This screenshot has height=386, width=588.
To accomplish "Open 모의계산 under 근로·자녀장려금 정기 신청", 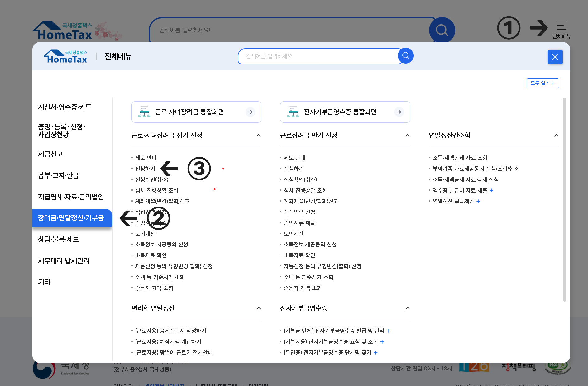I will tap(145, 234).
